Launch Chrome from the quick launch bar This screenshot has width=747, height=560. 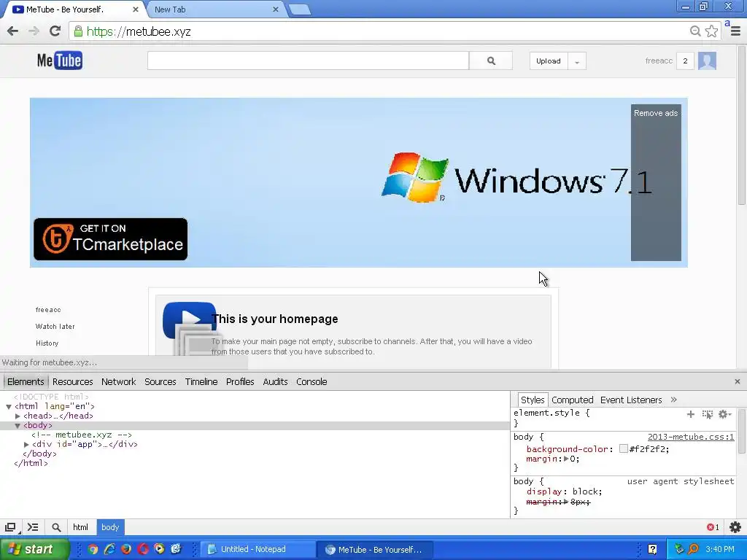pyautogui.click(x=93, y=549)
